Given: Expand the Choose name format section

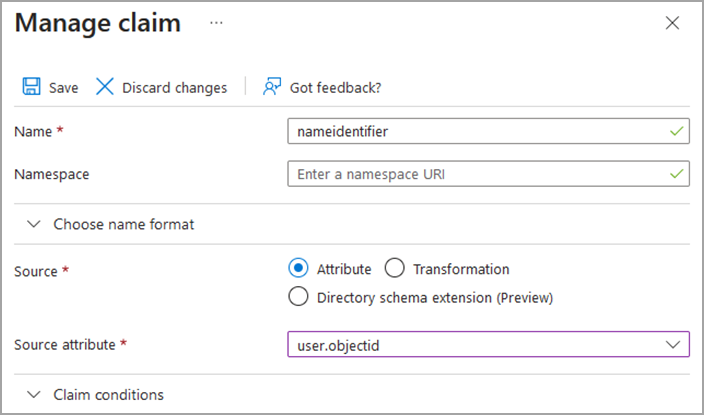Looking at the screenshot, I should (34, 224).
